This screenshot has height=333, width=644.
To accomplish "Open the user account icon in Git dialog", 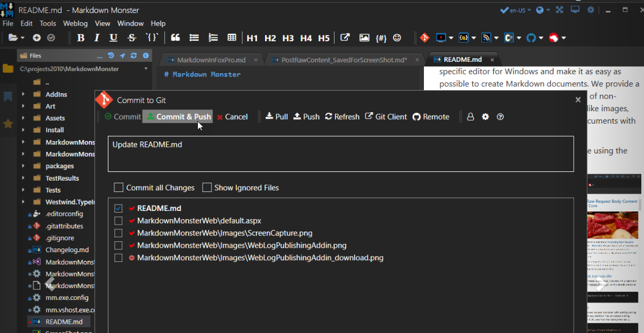I will [471, 117].
